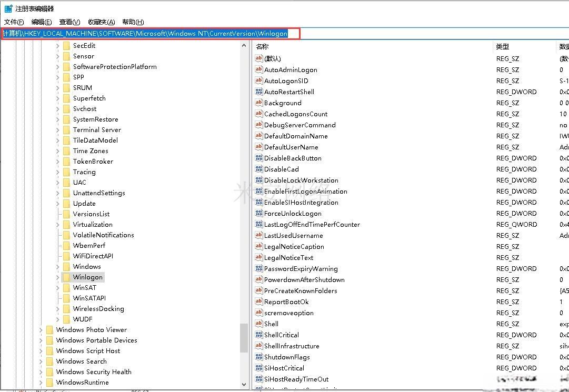Expand the SoftwareProtectionPlatform key node
Image resolution: width=569 pixels, height=392 pixels.
click(x=58, y=67)
